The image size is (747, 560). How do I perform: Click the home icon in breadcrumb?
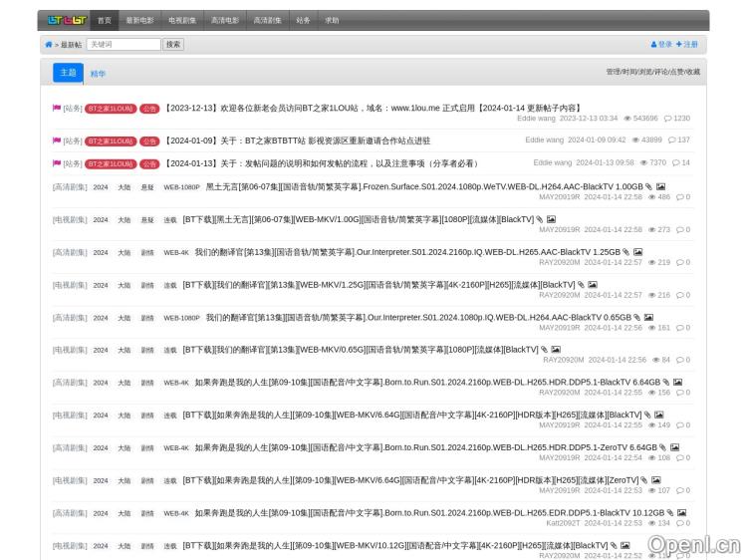pyautogui.click(x=49, y=45)
